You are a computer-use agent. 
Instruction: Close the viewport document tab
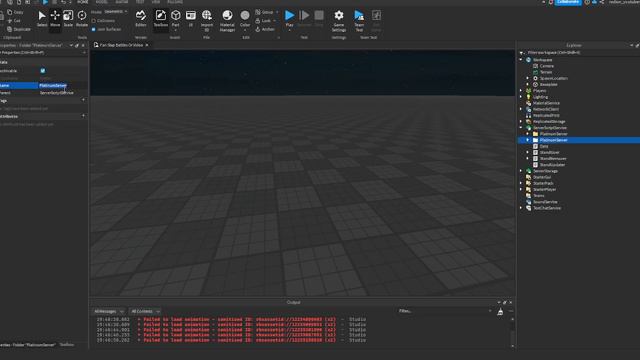coord(147,45)
